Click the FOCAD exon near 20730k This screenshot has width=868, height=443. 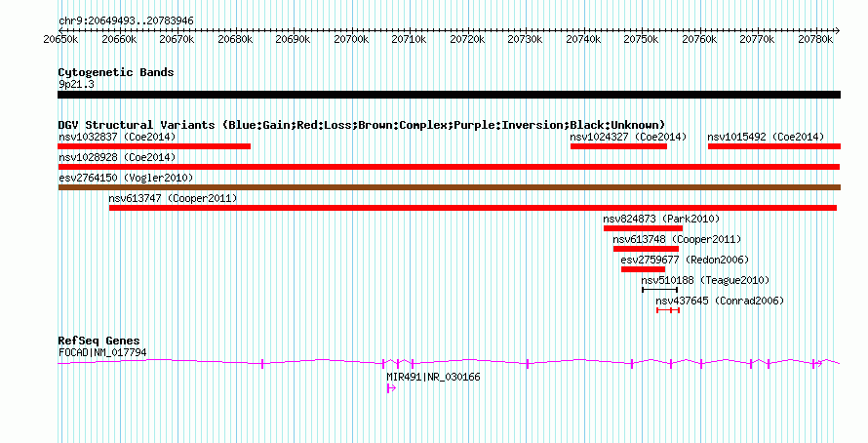[x=528, y=363]
